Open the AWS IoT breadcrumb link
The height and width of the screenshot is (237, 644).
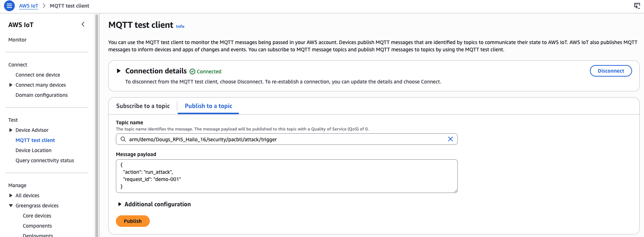pyautogui.click(x=29, y=6)
